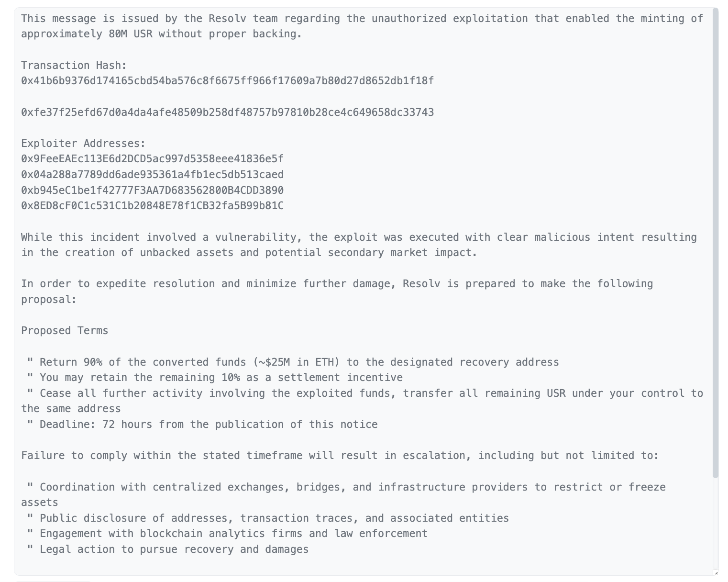Click the "retain the remaining 10%" line
Viewport: 728px width, 582px height.
[221, 378]
